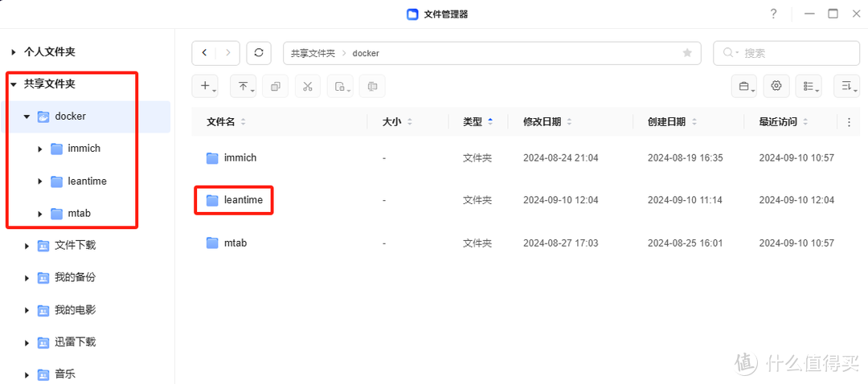Sort by 最近访问 column header
This screenshot has height=384, width=868.
tap(778, 122)
